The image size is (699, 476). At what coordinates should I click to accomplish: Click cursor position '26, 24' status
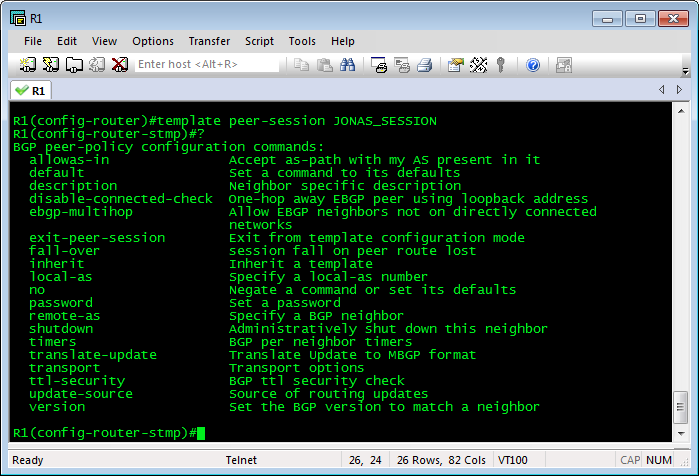point(365,460)
